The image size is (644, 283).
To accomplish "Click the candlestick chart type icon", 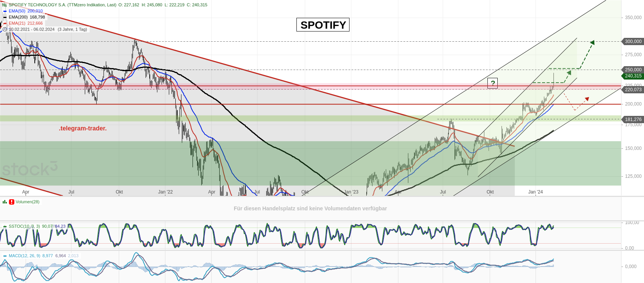I will [x=5, y=5].
